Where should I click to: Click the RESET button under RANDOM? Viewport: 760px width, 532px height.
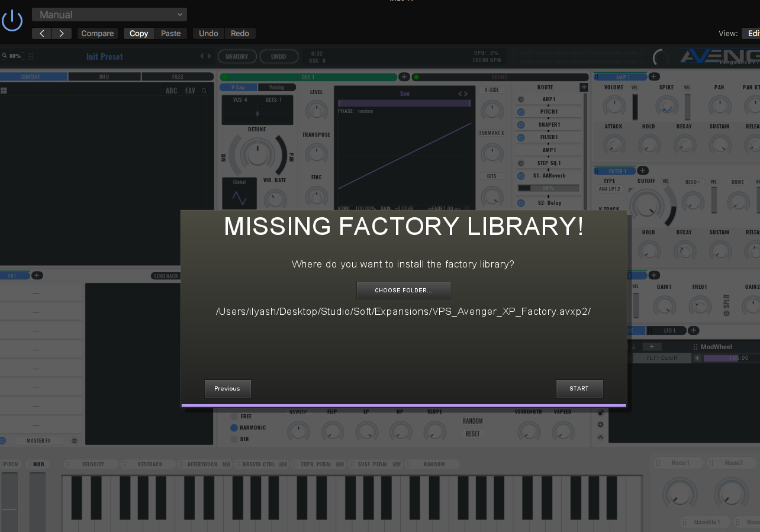coord(473,433)
